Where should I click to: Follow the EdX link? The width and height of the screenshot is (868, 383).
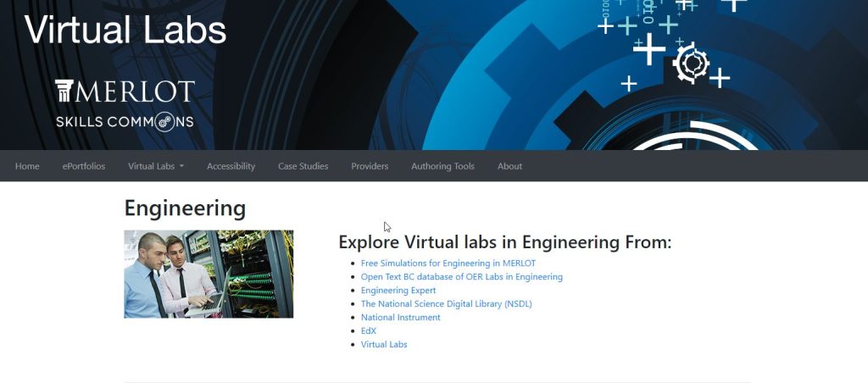coord(369,330)
